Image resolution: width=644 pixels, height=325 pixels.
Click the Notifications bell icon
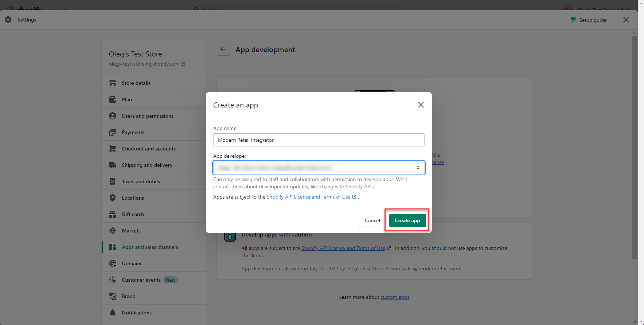coord(113,313)
